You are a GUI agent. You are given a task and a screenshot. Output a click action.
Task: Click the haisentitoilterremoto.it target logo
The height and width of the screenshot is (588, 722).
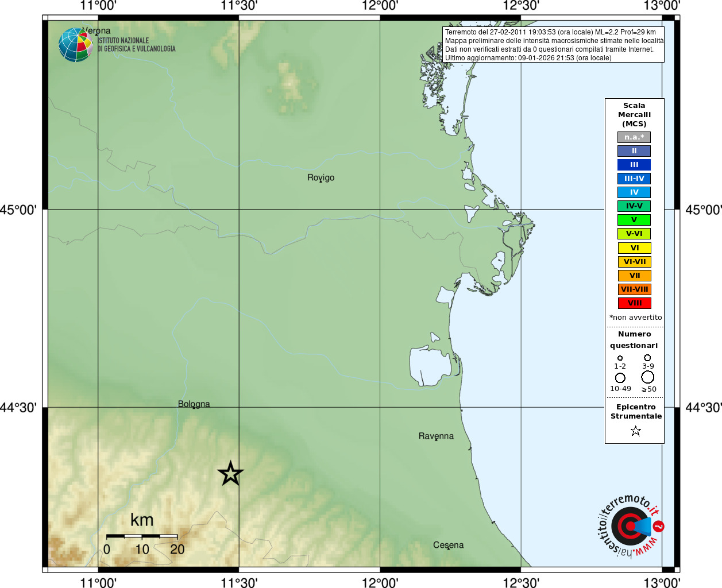630,525
